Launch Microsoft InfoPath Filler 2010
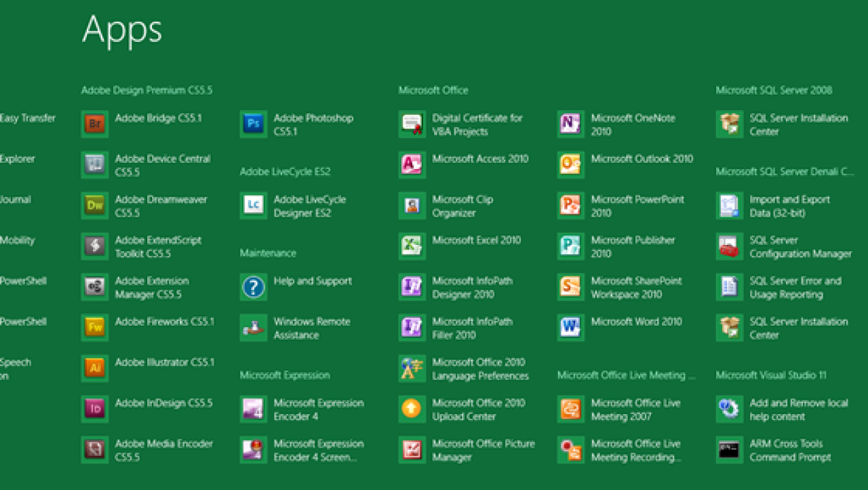The height and width of the screenshot is (490, 868). (x=456, y=328)
